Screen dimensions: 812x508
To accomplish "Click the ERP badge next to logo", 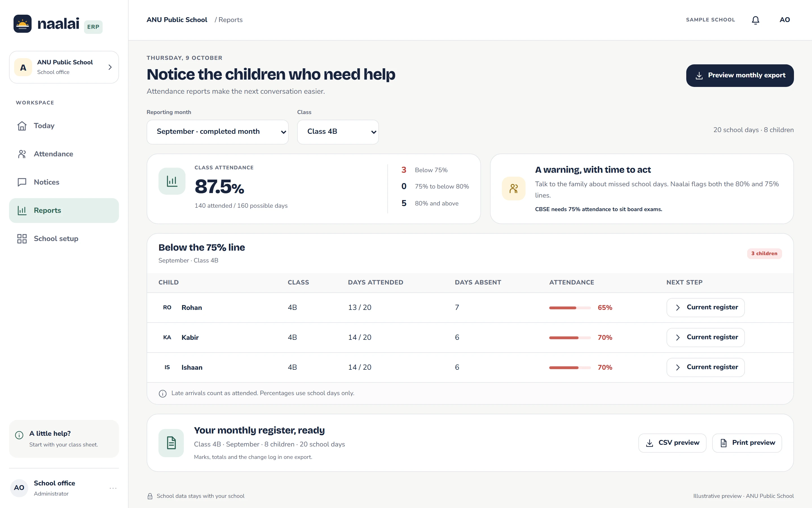I will coord(93,27).
